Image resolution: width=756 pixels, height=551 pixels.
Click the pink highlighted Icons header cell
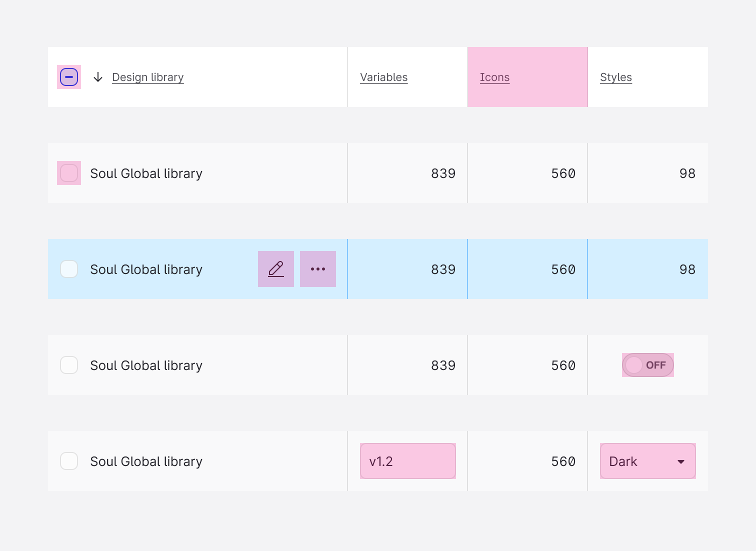[527, 77]
